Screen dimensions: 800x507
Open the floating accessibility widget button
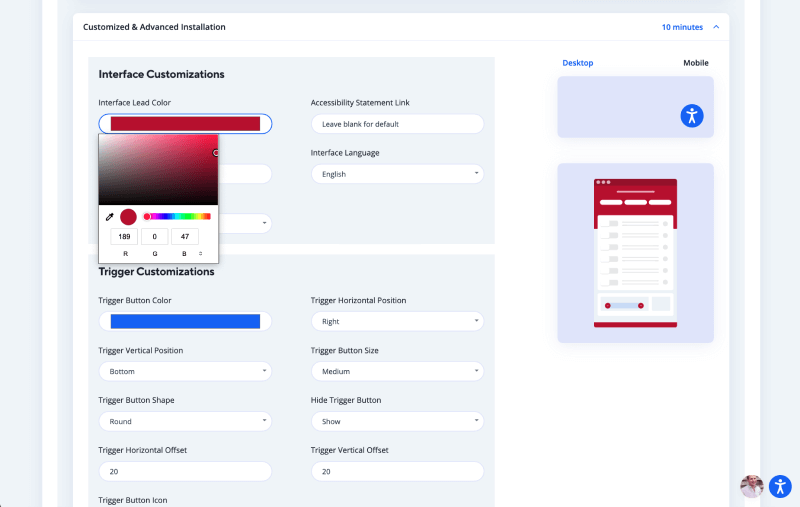(780, 486)
